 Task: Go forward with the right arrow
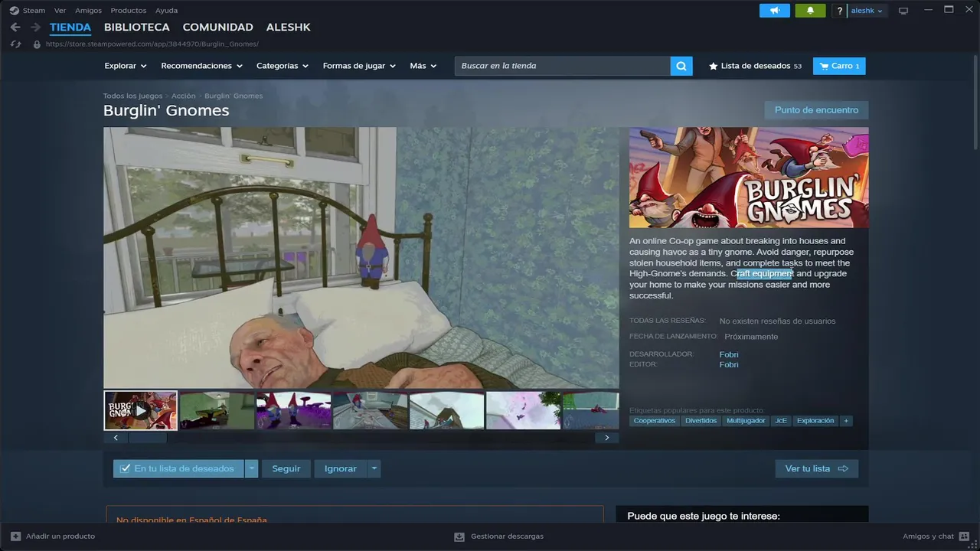point(35,28)
